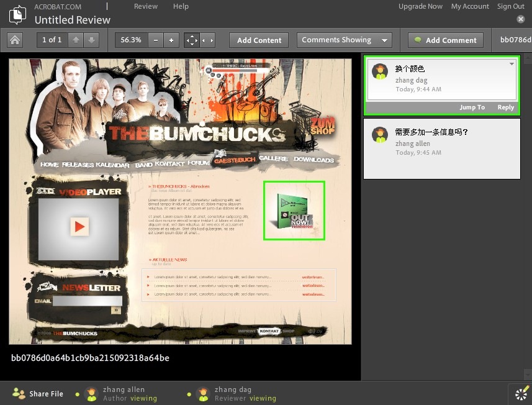Click the timestamp Today, 9:45 AM

(418, 152)
